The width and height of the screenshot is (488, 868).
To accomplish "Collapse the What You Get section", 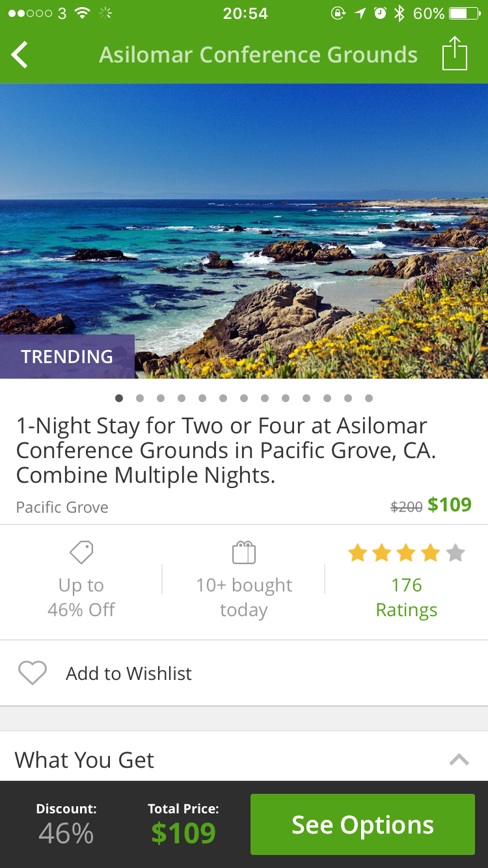I will click(459, 759).
